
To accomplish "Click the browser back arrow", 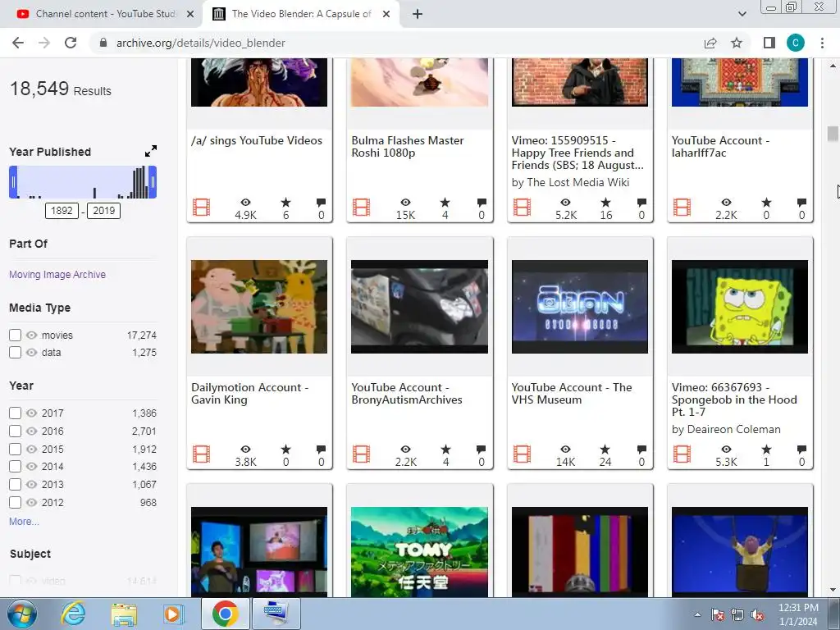I will coord(18,43).
